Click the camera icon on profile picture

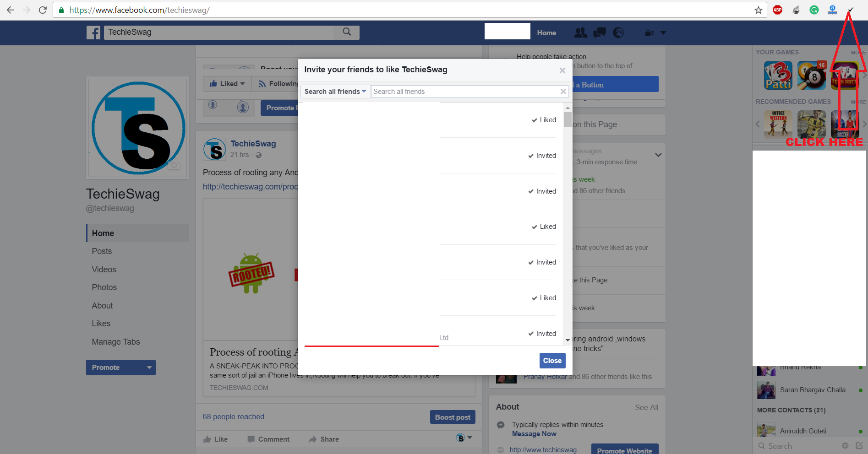(174, 165)
